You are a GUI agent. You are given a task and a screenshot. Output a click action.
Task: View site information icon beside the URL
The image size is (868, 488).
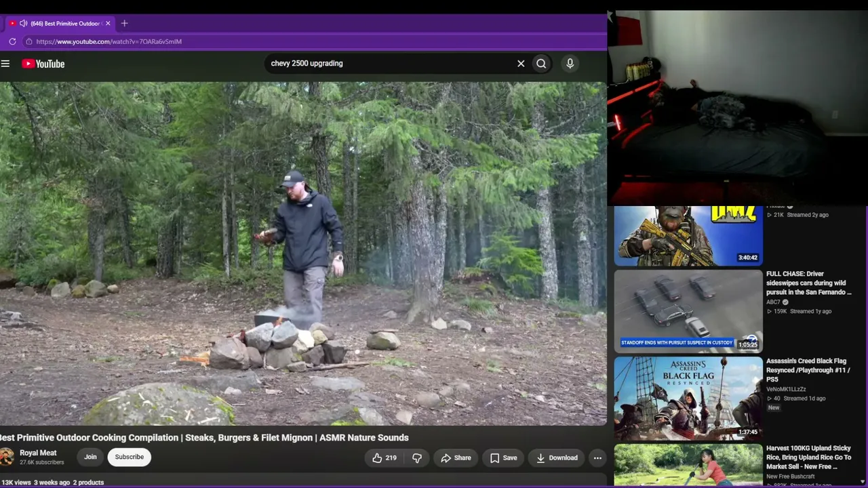coord(28,41)
